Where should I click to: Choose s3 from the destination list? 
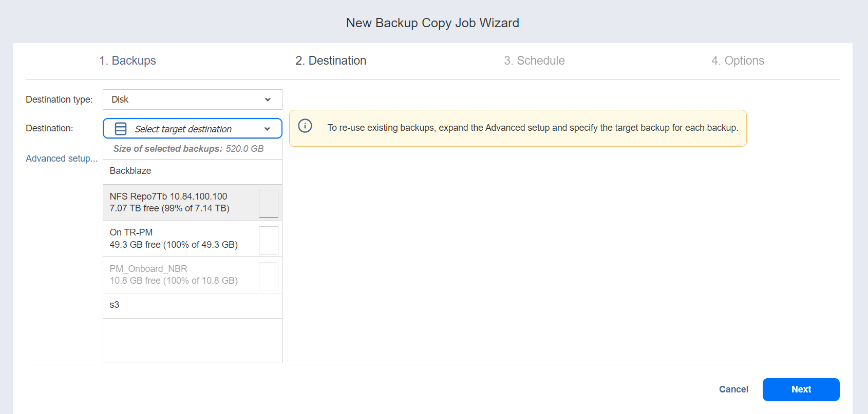(115, 305)
